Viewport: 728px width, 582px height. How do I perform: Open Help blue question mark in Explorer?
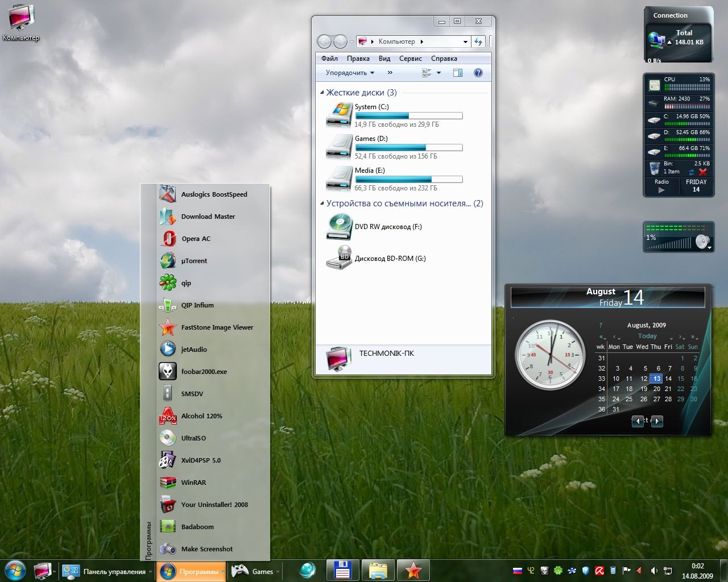click(478, 73)
